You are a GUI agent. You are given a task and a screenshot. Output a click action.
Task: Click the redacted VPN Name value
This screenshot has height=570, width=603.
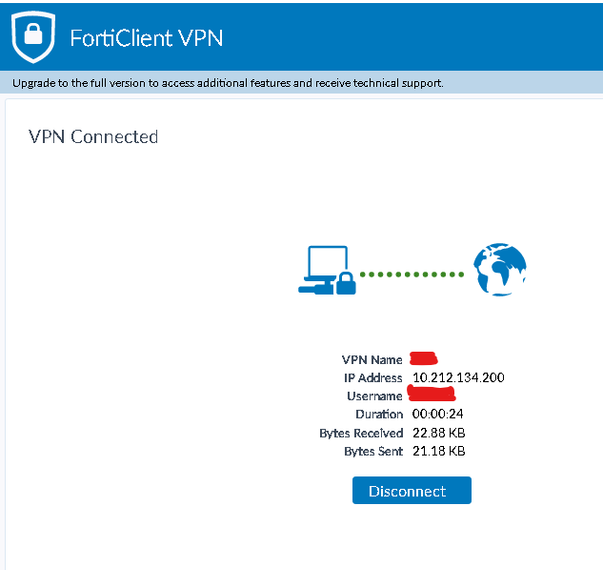click(x=424, y=359)
